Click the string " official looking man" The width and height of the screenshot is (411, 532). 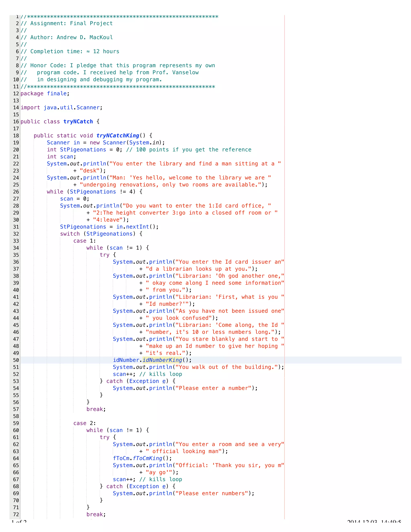coord(184,451)
